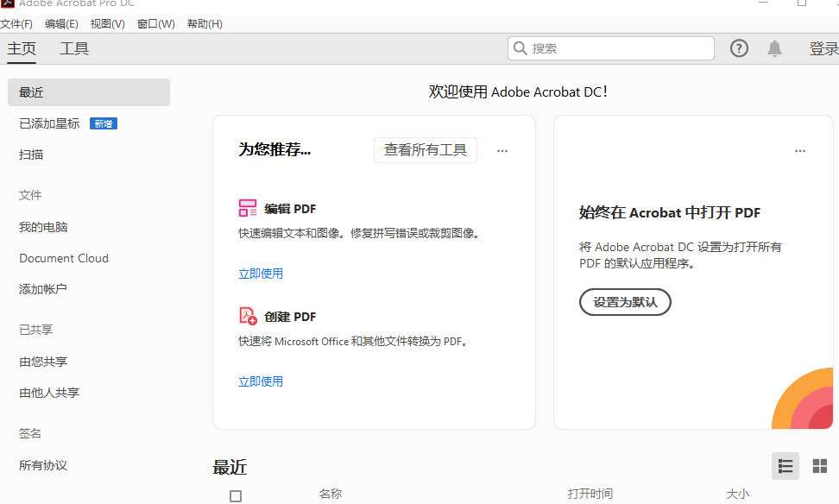Click inside the 搜索 input field

point(617,48)
